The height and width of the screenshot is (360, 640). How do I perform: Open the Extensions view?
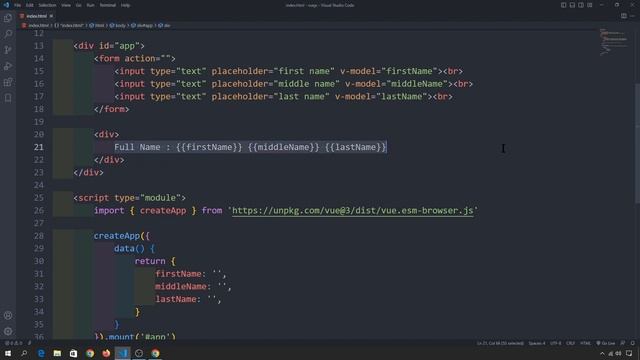pyautogui.click(x=8, y=82)
